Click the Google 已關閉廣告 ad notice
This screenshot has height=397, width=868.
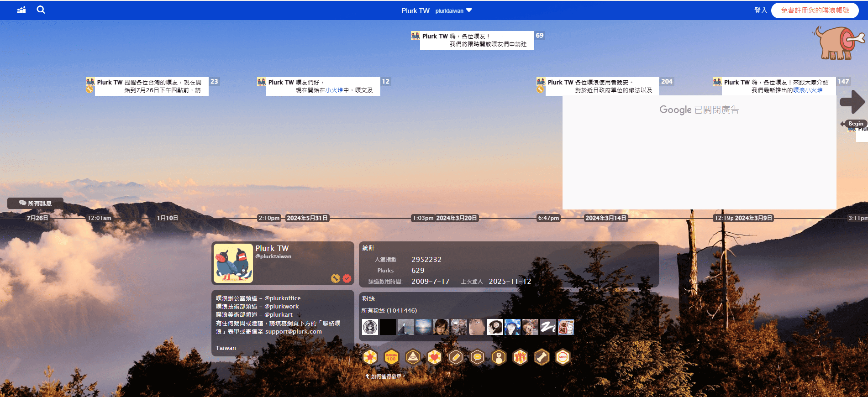coord(699,110)
